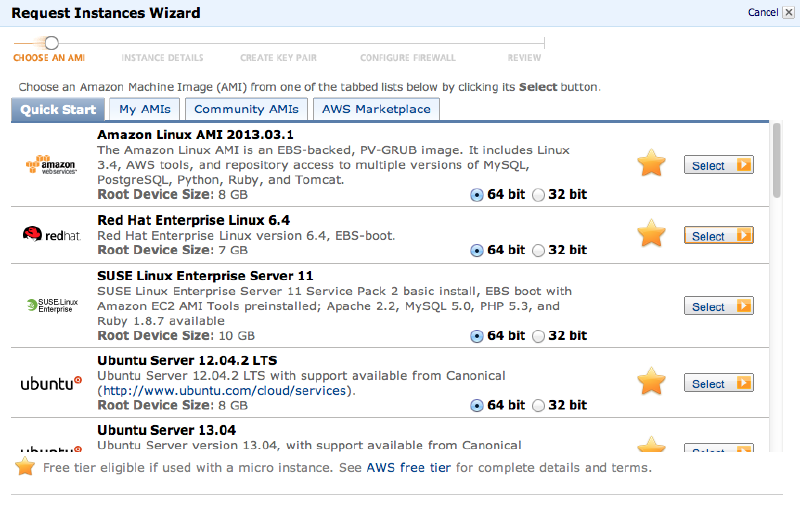Choose 32 bit for Ubuntu Server 12.04.2 LTS
The height and width of the screenshot is (520, 800).
tap(538, 406)
